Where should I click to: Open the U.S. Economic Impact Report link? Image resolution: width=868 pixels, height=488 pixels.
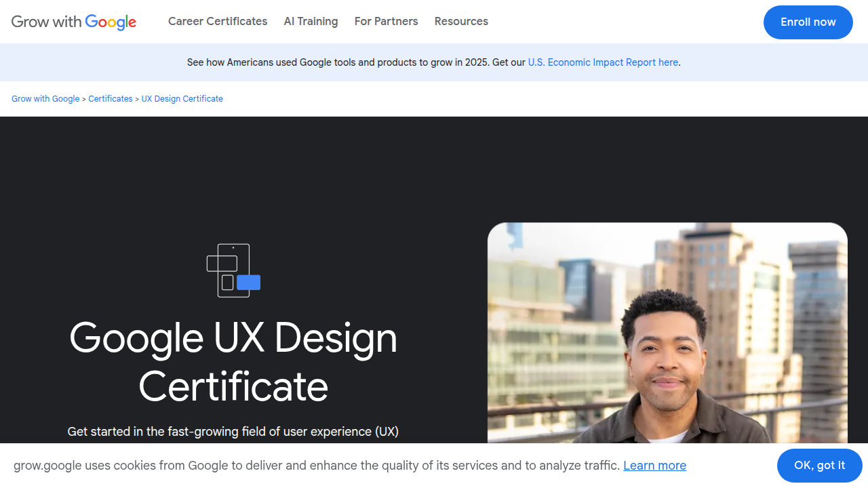point(603,62)
